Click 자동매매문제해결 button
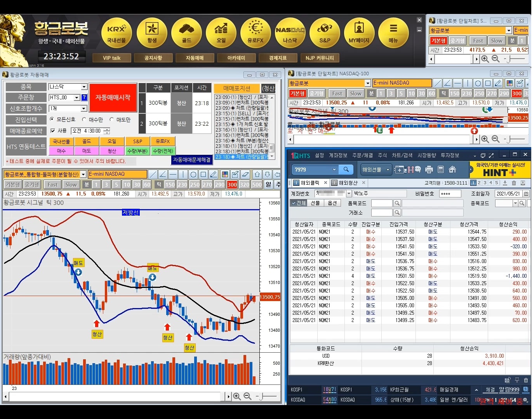Image resolution: width=532 pixels, height=419 pixels. [192, 159]
